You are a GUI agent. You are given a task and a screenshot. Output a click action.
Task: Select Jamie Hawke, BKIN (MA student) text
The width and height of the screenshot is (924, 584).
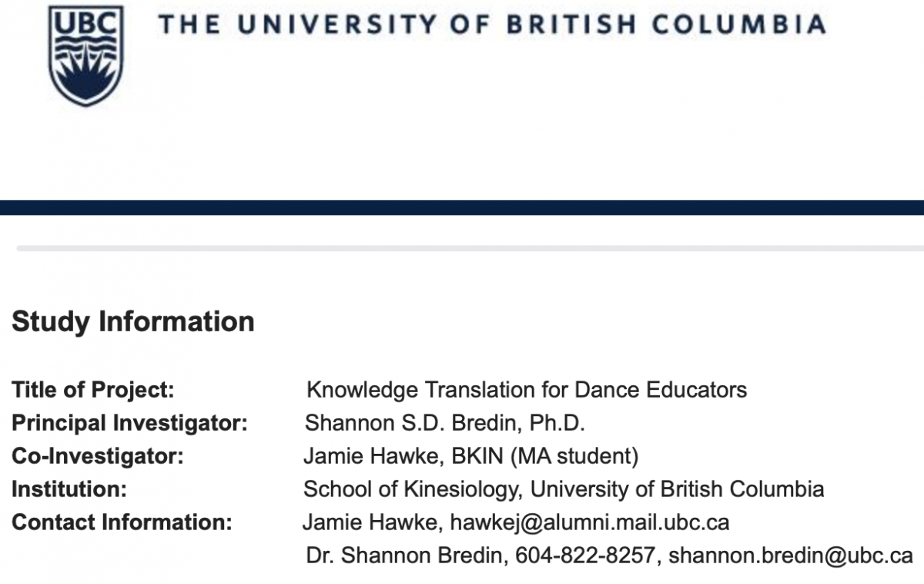470,456
